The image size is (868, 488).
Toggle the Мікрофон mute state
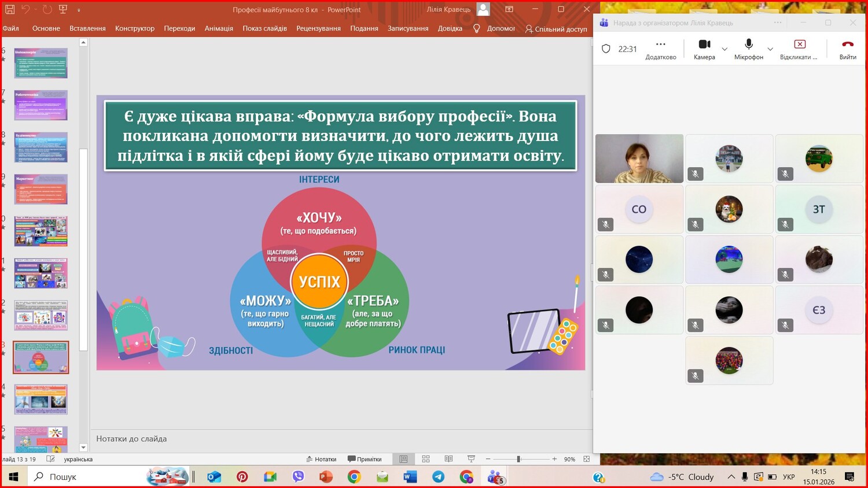748,49
